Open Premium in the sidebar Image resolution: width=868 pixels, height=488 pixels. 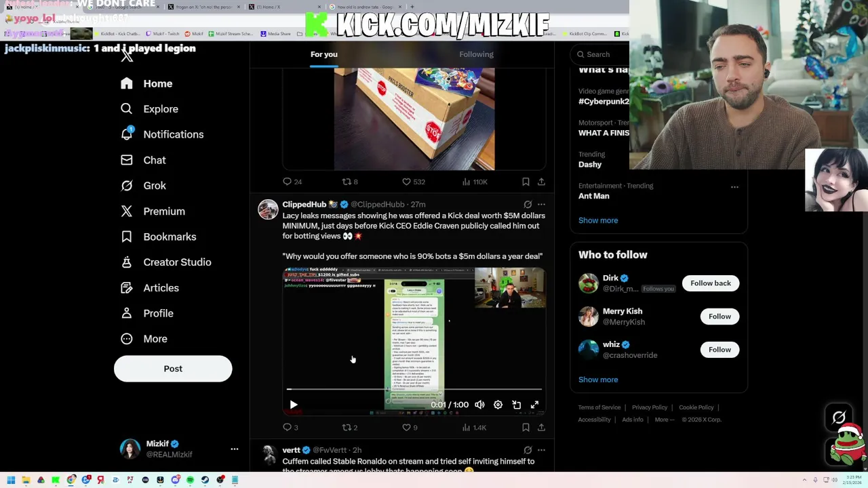[x=153, y=211]
